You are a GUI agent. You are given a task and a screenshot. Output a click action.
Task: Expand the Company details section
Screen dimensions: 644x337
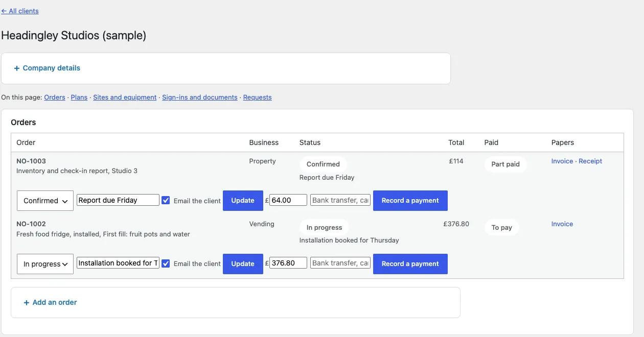click(47, 68)
